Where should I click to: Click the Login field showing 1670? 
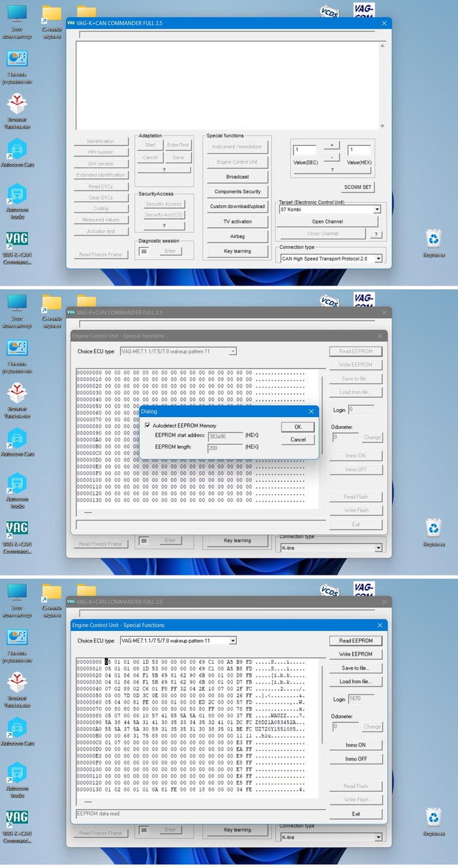(x=362, y=699)
